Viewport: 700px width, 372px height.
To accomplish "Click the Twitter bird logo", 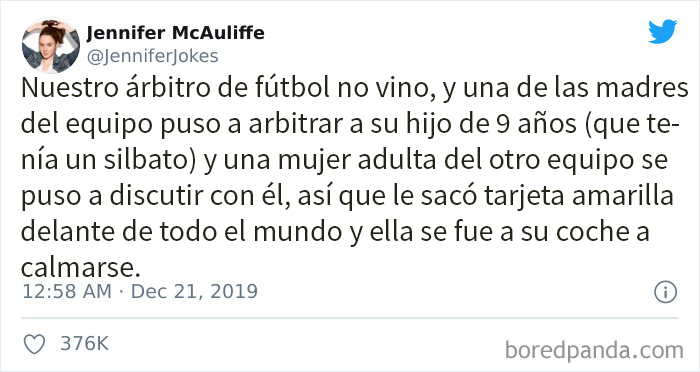I will click(x=662, y=31).
